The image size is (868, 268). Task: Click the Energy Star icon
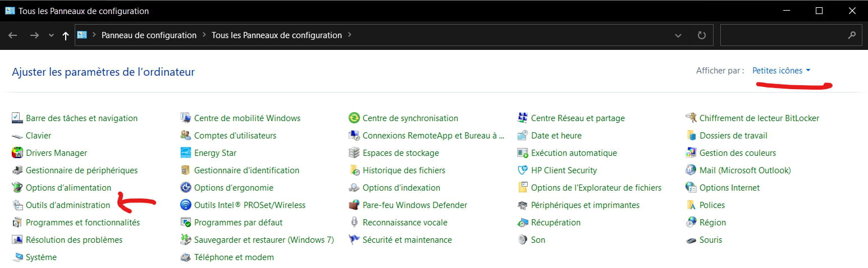pyautogui.click(x=185, y=153)
